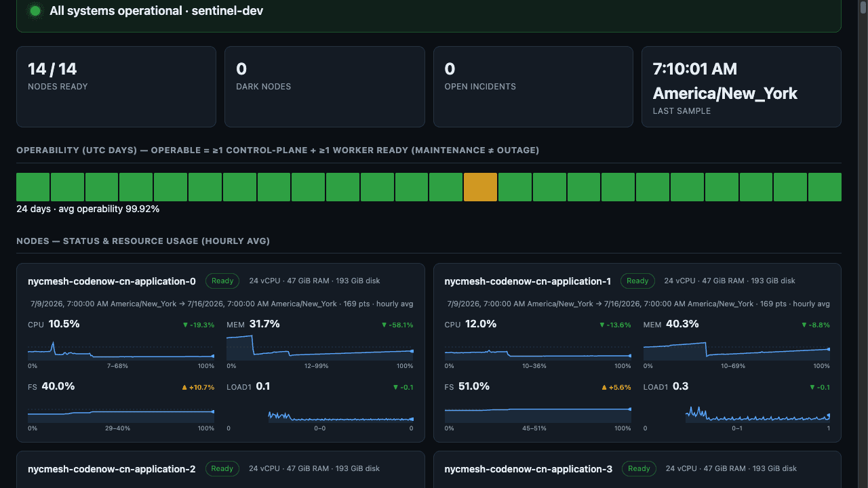Click the orange up arrow of application-0 FS trend
Image resolution: width=868 pixels, height=488 pixels.
[184, 388]
